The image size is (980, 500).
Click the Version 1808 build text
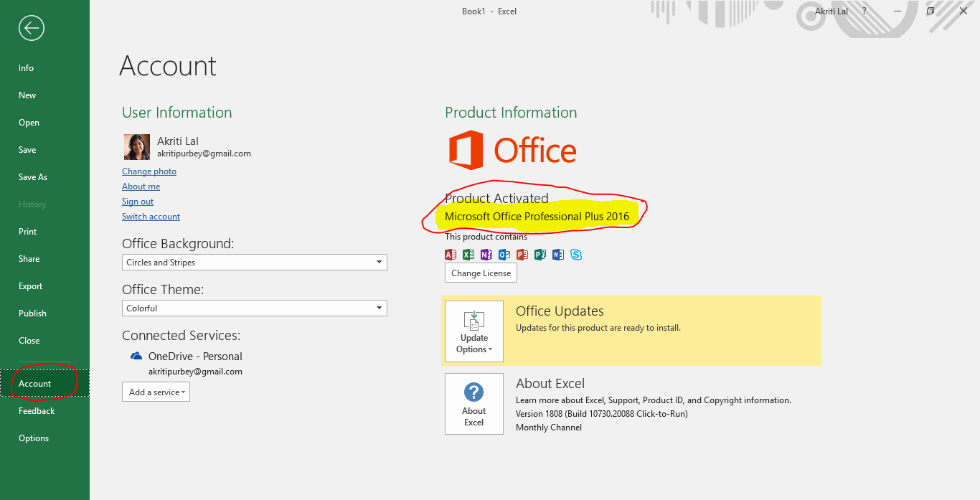(x=602, y=414)
